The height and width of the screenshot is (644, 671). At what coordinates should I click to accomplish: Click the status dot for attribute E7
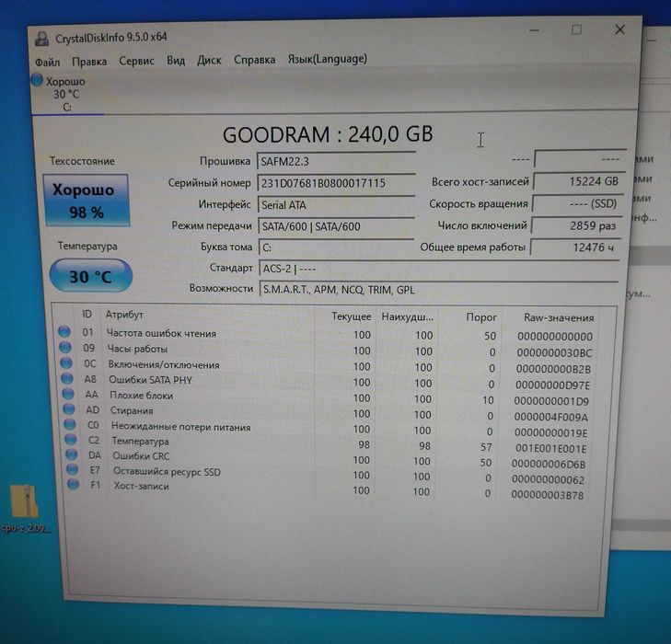(73, 469)
